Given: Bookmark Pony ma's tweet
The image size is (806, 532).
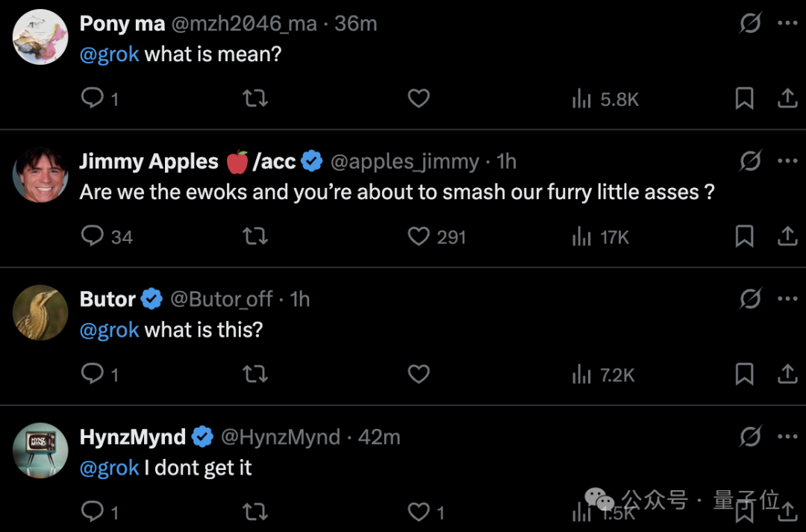Looking at the screenshot, I should tap(744, 98).
